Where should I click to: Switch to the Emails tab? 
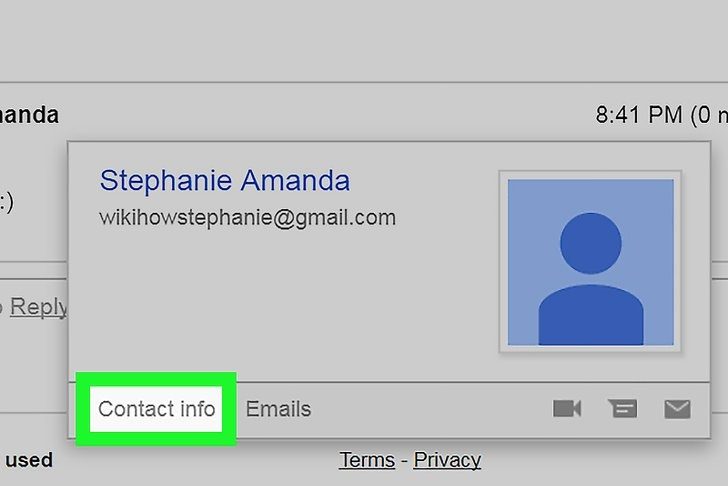point(278,409)
